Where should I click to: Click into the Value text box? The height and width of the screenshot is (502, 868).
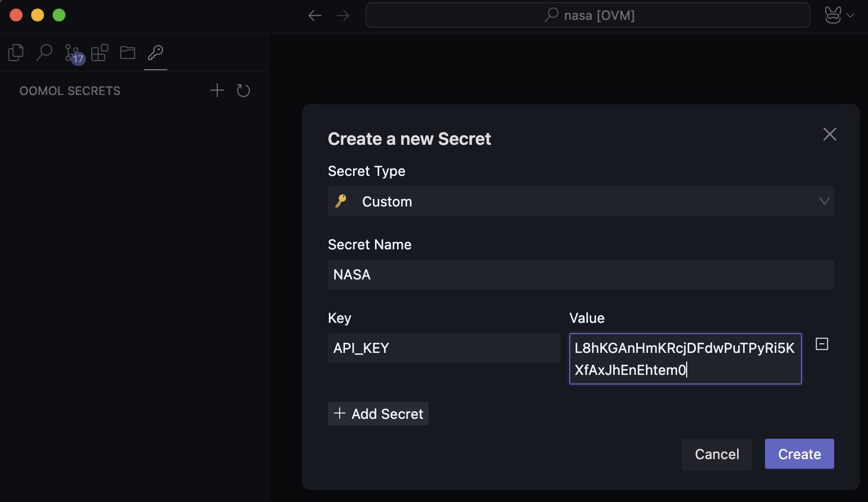[x=685, y=359]
